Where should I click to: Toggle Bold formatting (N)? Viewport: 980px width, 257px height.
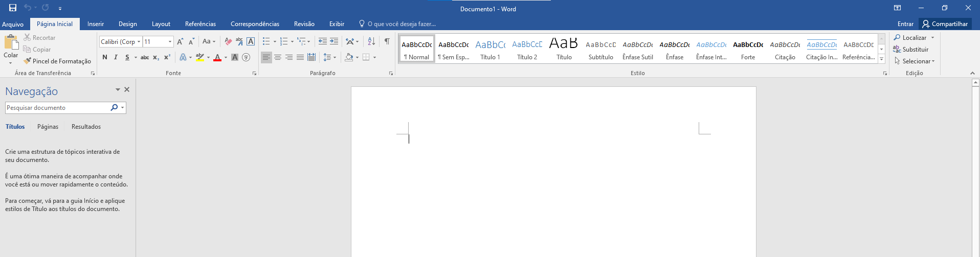[x=105, y=57]
